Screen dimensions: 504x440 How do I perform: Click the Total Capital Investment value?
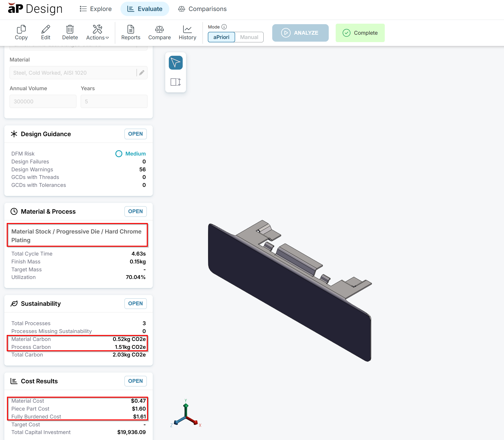point(131,432)
